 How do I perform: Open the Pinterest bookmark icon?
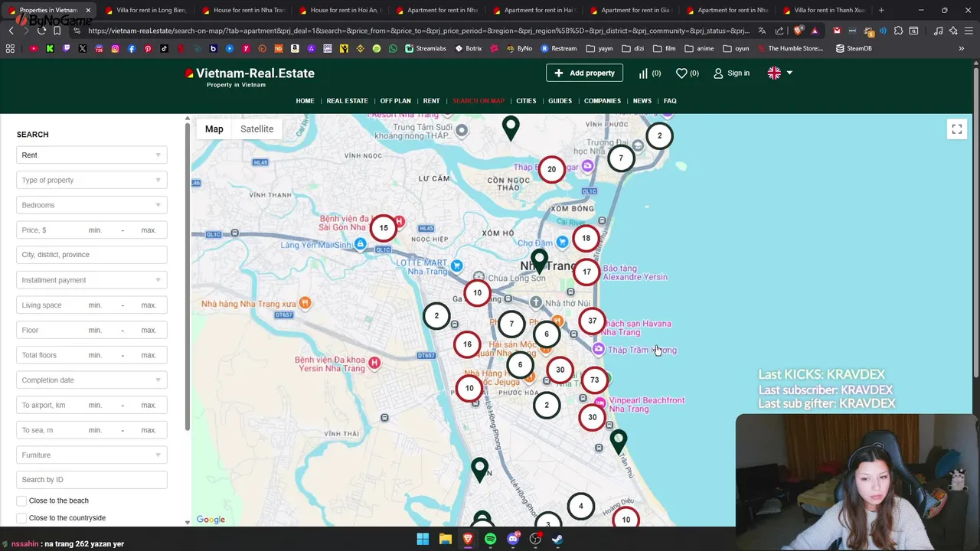[x=148, y=48]
